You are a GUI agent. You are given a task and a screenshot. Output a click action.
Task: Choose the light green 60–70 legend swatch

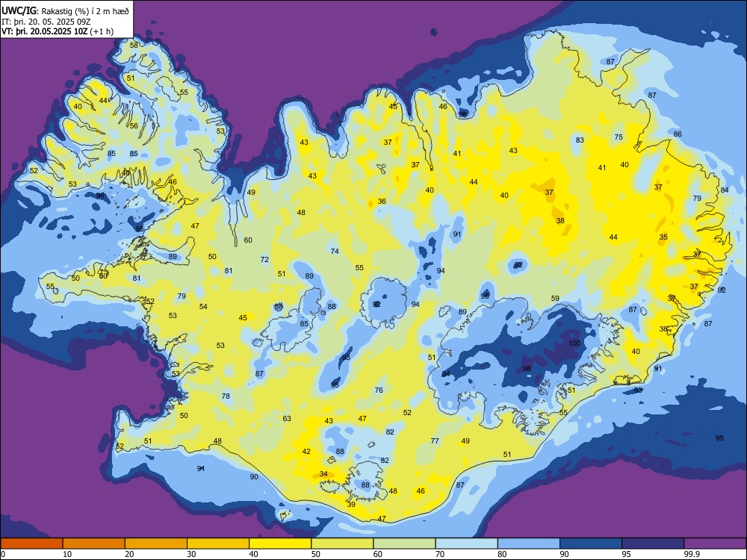404,544
